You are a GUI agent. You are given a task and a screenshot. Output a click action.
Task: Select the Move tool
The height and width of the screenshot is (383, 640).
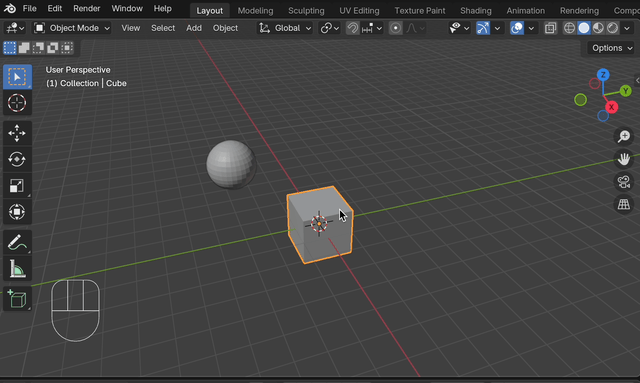tap(17, 133)
